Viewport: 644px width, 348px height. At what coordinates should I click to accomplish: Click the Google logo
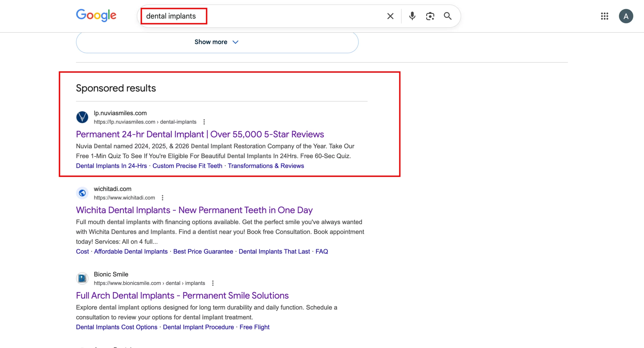tap(96, 15)
